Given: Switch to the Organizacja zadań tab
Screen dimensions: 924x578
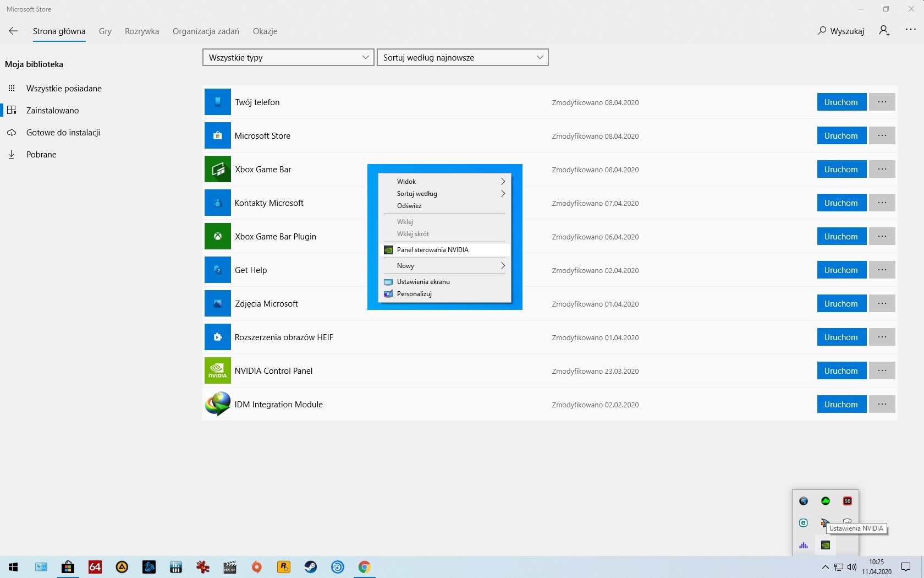Looking at the screenshot, I should (x=206, y=31).
